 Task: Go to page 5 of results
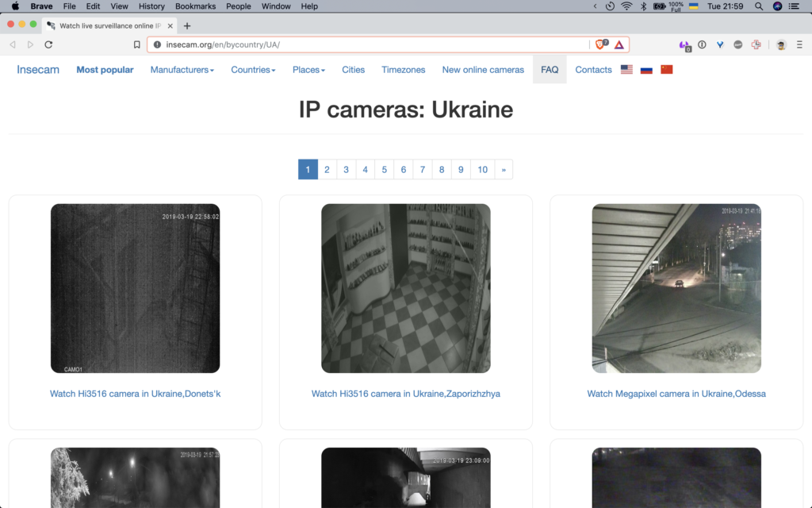pyautogui.click(x=385, y=170)
